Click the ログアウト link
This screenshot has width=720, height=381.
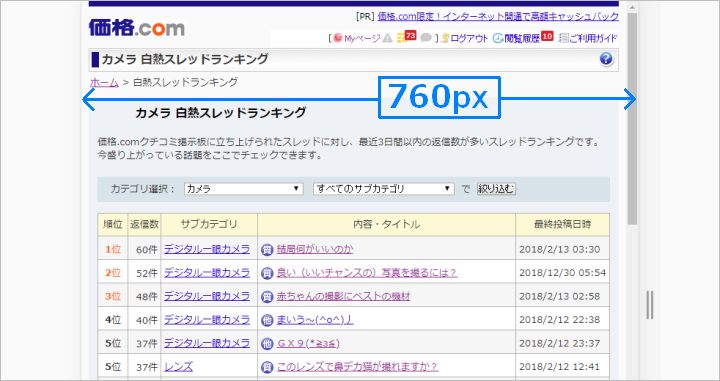pos(469,39)
